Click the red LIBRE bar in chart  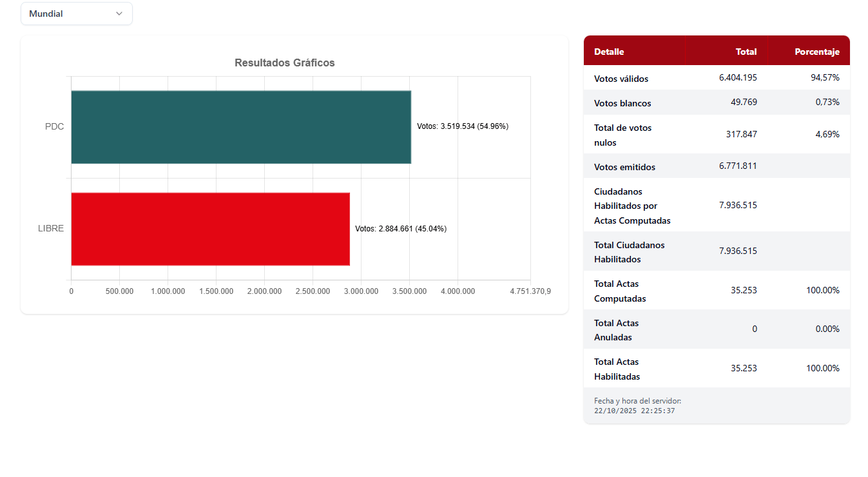(x=210, y=229)
